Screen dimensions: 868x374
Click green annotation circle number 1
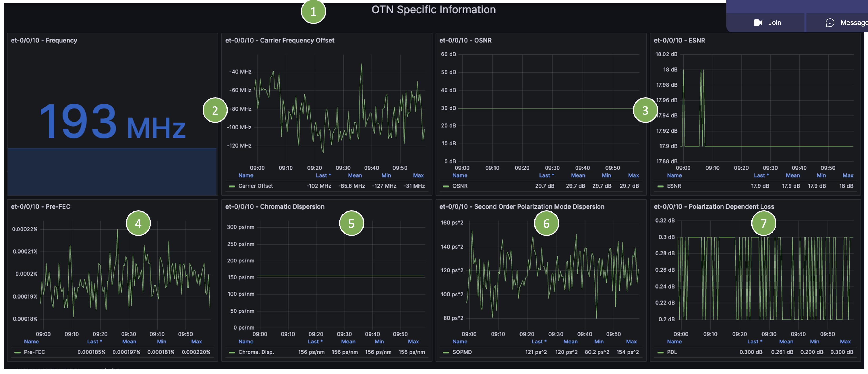tap(313, 12)
